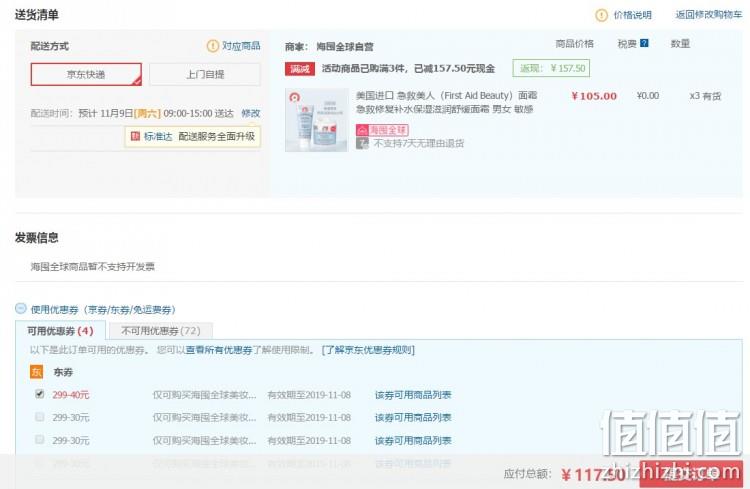750x489 pixels.
Task: Click 海囤全球自营 merchant name
Action: (x=345, y=47)
